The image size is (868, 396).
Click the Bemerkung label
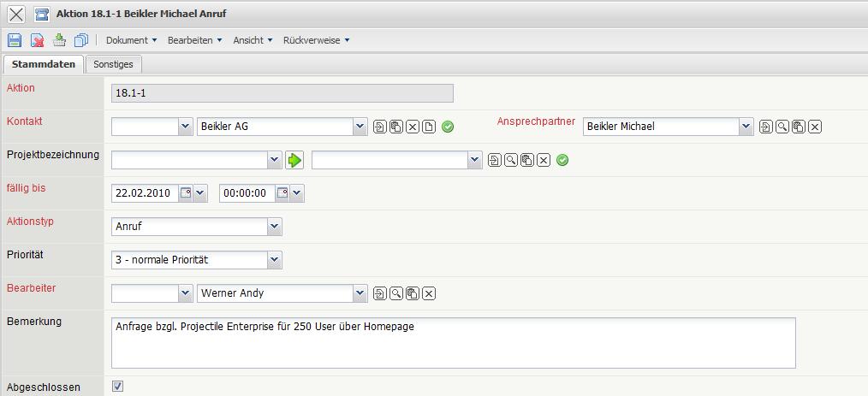[33, 322]
